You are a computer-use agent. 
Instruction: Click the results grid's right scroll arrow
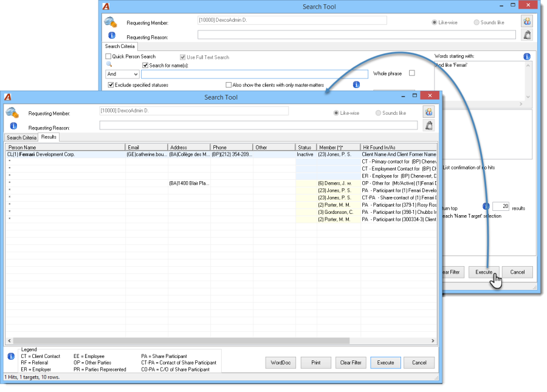[433, 340]
